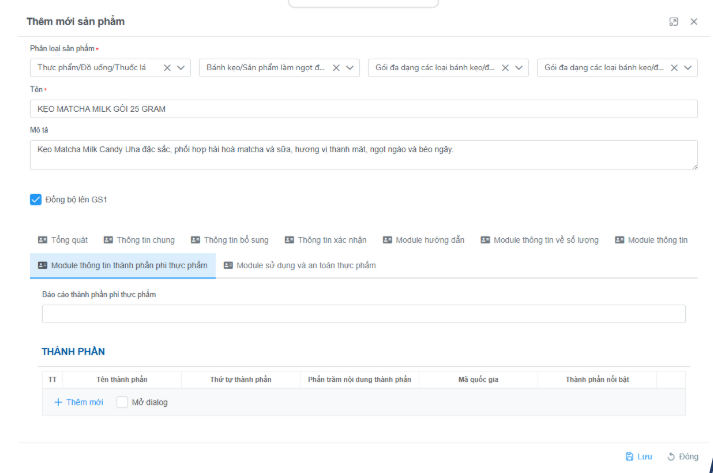The height and width of the screenshot is (473, 713).
Task: Clear the second category 'Bánh kẹo' selection
Action: tap(336, 68)
